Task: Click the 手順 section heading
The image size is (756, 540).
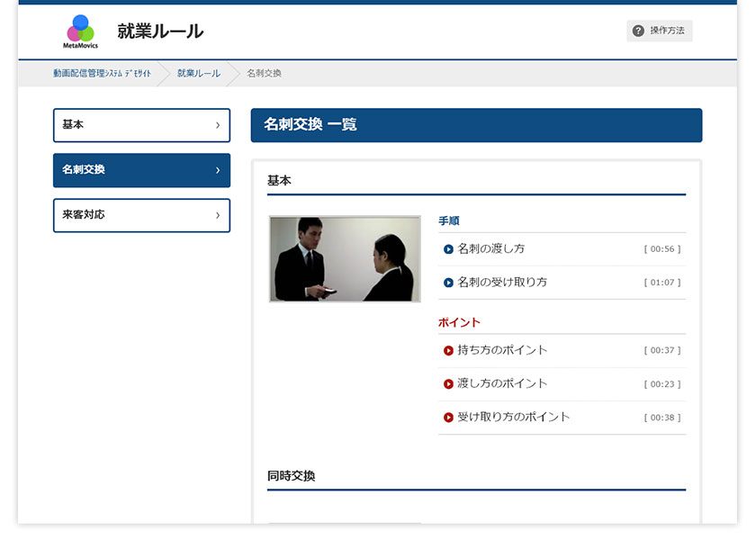Action: (x=449, y=220)
